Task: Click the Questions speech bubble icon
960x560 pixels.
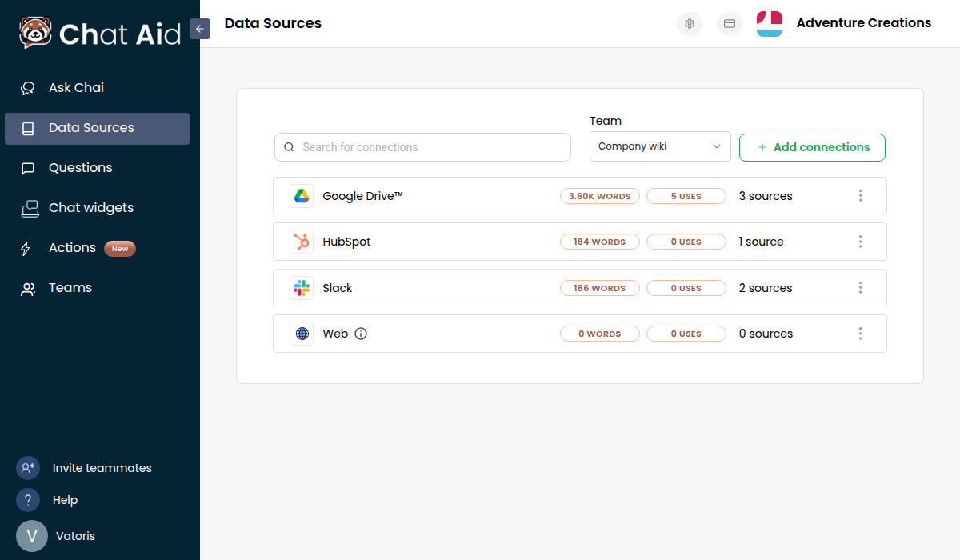Action: coord(28,168)
